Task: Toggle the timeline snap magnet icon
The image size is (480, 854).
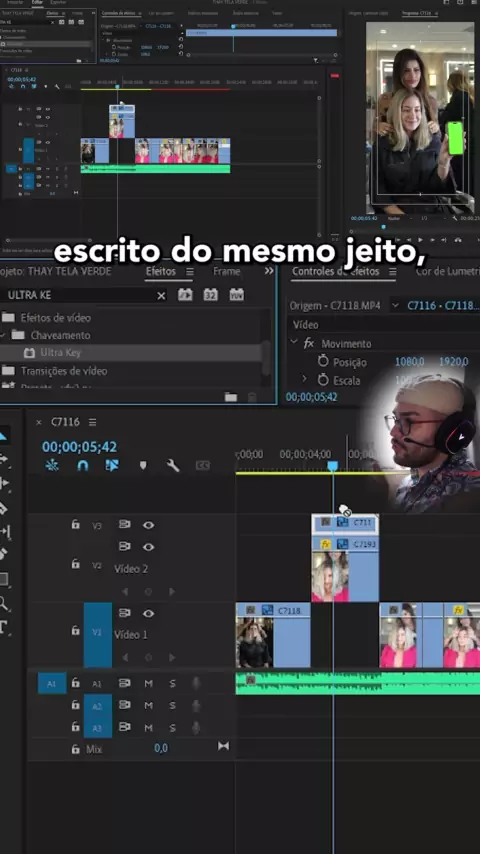Action: pos(82,466)
